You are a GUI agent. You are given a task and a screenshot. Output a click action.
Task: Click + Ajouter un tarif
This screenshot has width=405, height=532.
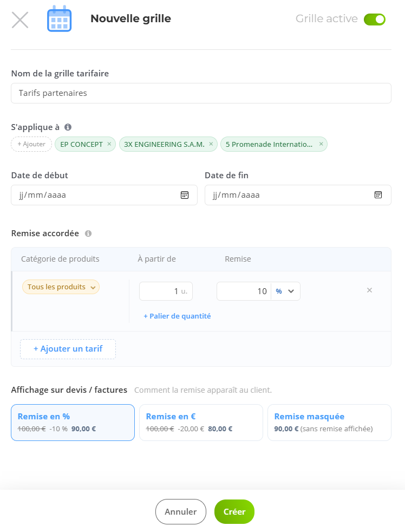68,349
